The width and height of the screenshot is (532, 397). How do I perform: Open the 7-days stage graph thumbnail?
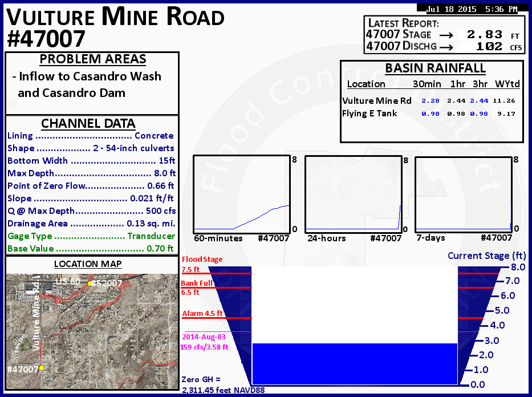tap(464, 195)
